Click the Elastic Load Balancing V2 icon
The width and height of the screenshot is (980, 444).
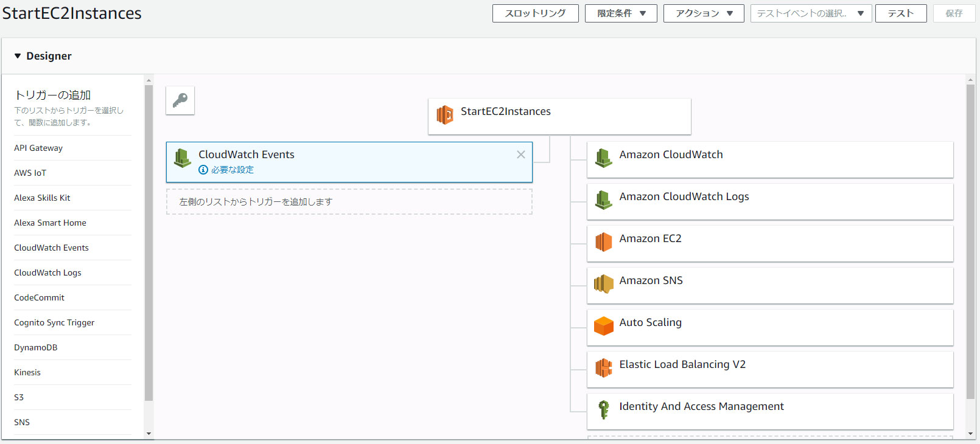coord(603,368)
